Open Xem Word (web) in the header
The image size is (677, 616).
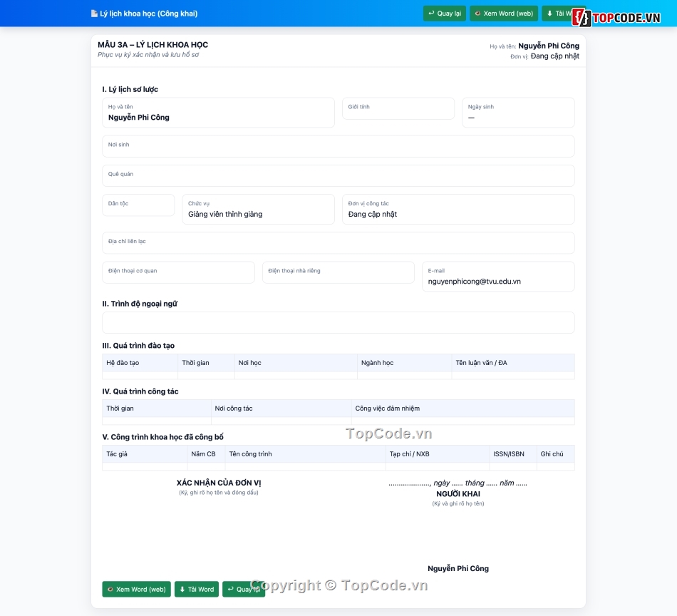(x=503, y=14)
